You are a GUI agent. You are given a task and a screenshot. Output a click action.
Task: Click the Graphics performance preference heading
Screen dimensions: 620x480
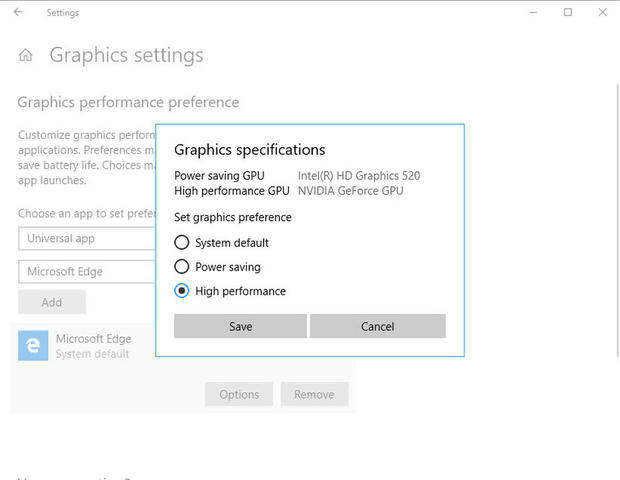(128, 102)
